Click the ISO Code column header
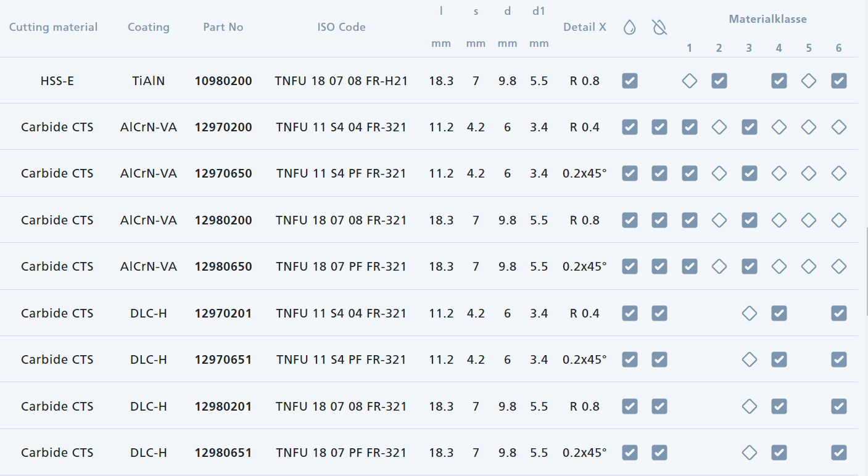Image resolution: width=868 pixels, height=476 pixels. (x=341, y=27)
